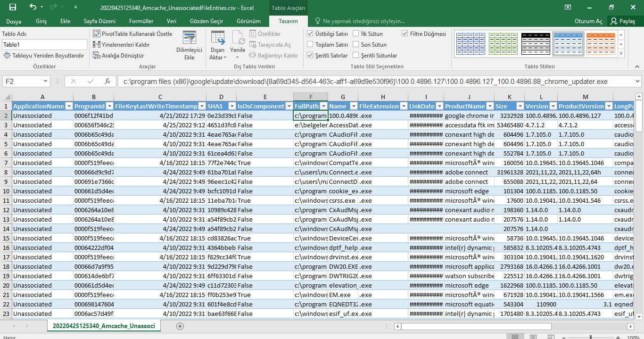
Task: Click the lightbulb tell-me search box
Action: [361, 21]
